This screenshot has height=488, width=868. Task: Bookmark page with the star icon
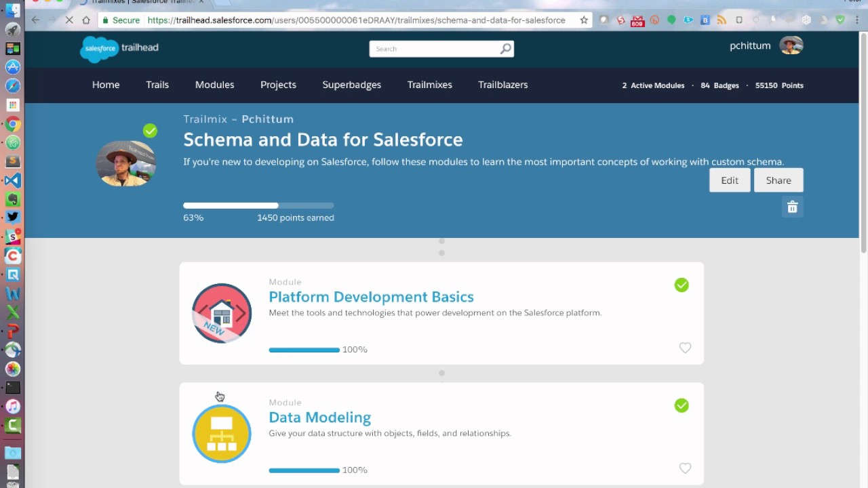pyautogui.click(x=584, y=20)
